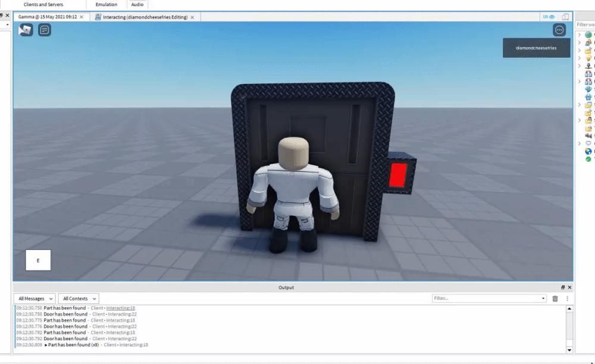
Task: Click the E interaction button
Action: (38, 260)
